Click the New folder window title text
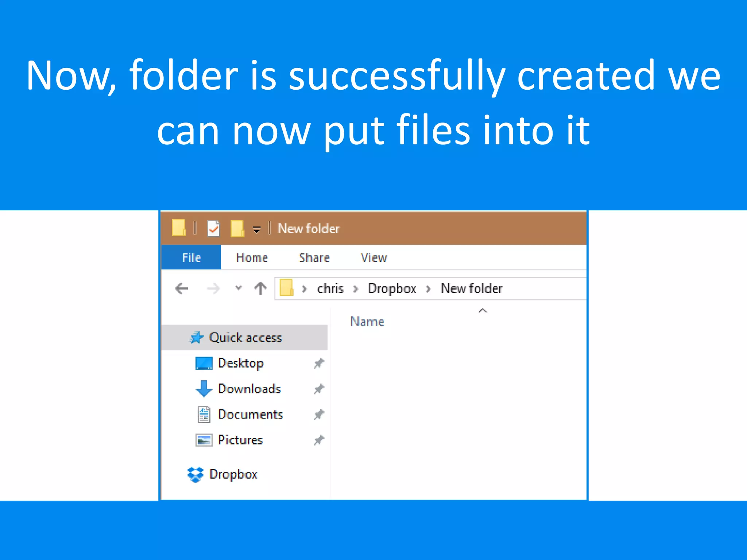Viewport: 747px width, 560px height. [x=309, y=229]
